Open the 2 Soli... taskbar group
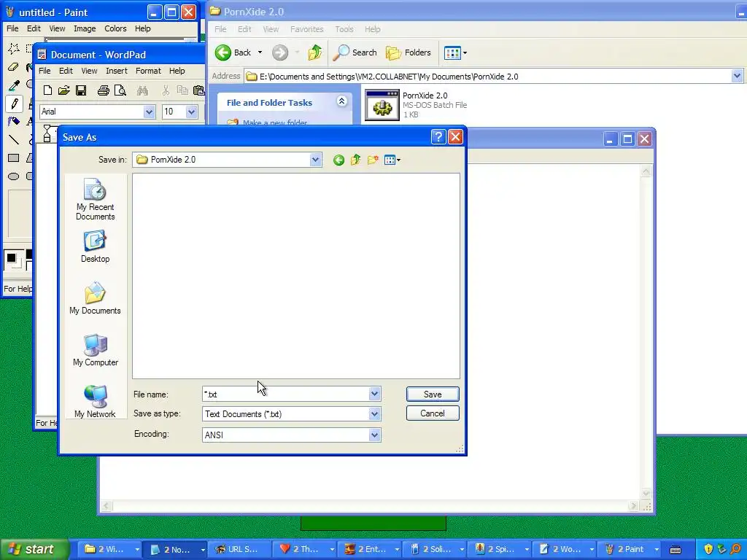The width and height of the screenshot is (747, 560). click(436, 549)
